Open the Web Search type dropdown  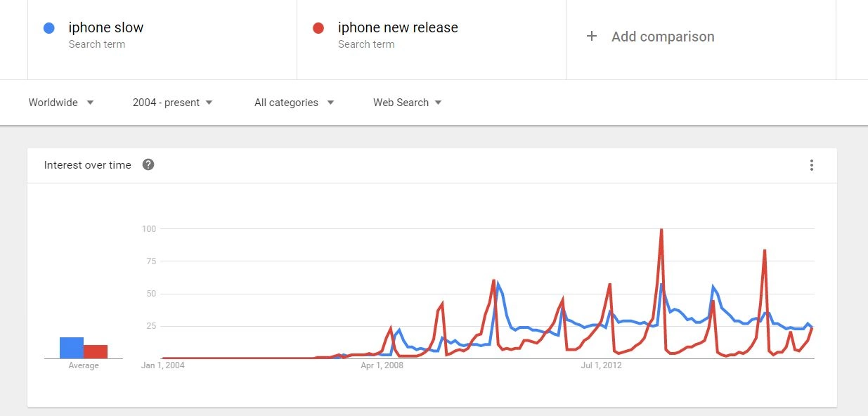408,103
